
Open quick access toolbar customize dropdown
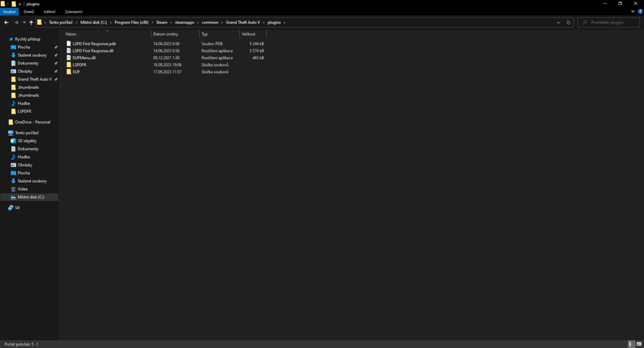pyautogui.click(x=20, y=4)
